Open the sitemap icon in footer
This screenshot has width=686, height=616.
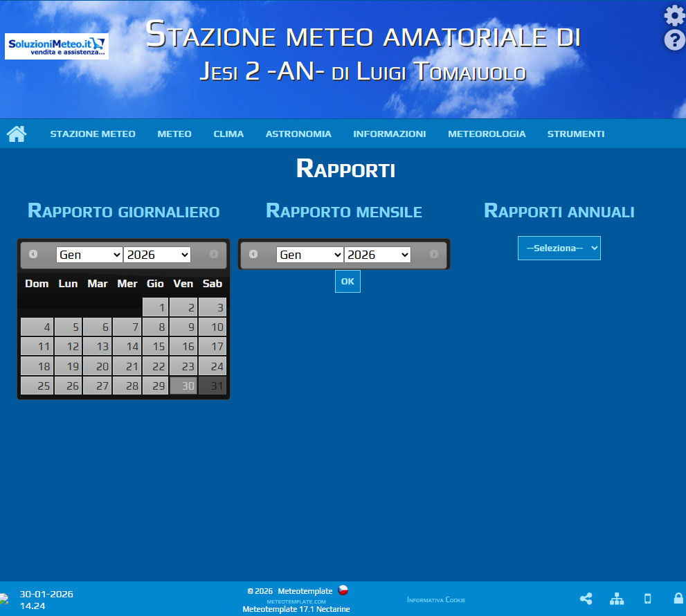[x=617, y=599]
